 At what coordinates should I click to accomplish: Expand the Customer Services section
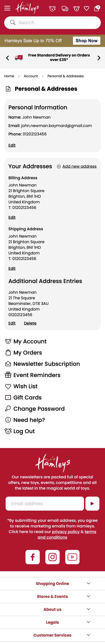(52, 635)
